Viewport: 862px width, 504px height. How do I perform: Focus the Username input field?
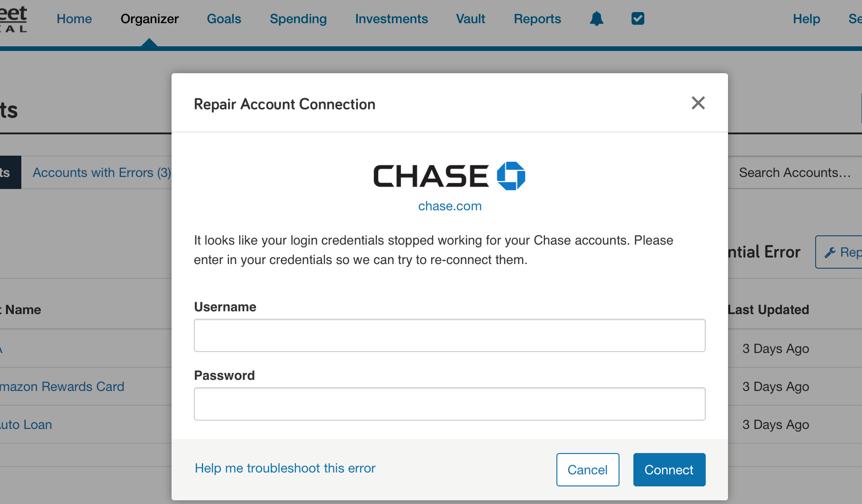(x=450, y=335)
